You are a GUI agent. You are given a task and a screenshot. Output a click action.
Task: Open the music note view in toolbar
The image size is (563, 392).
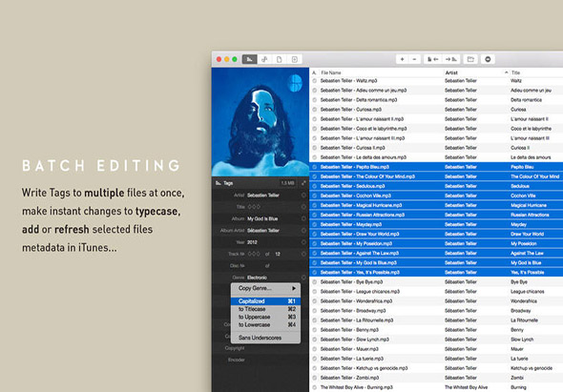264,59
